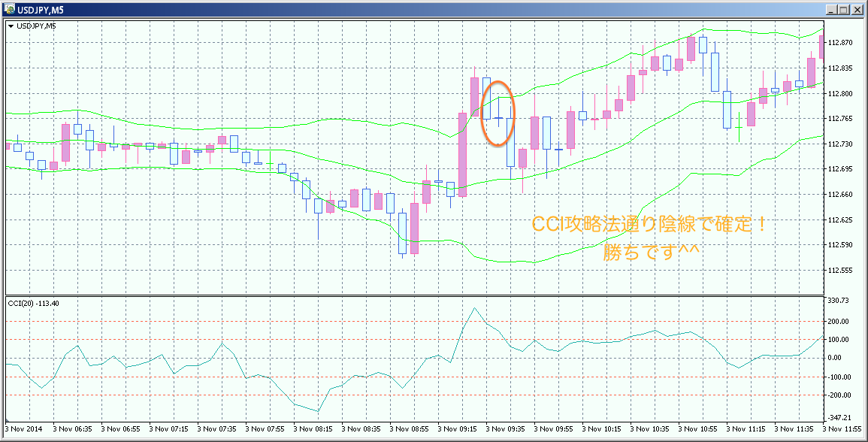868x442 pixels.
Task: Click the '3 Nov 11:55' time axis label
Action: [x=842, y=429]
